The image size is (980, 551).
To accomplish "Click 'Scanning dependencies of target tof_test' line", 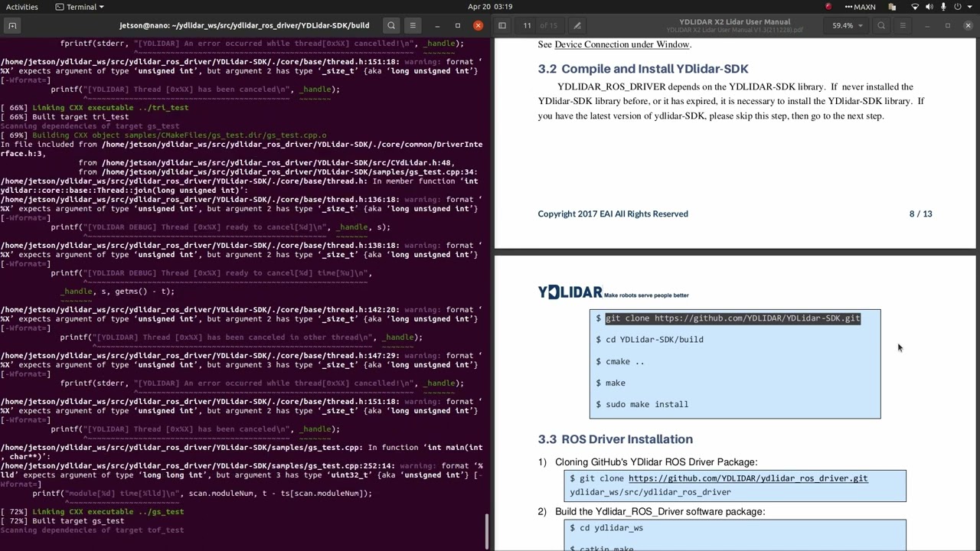I will click(x=92, y=530).
